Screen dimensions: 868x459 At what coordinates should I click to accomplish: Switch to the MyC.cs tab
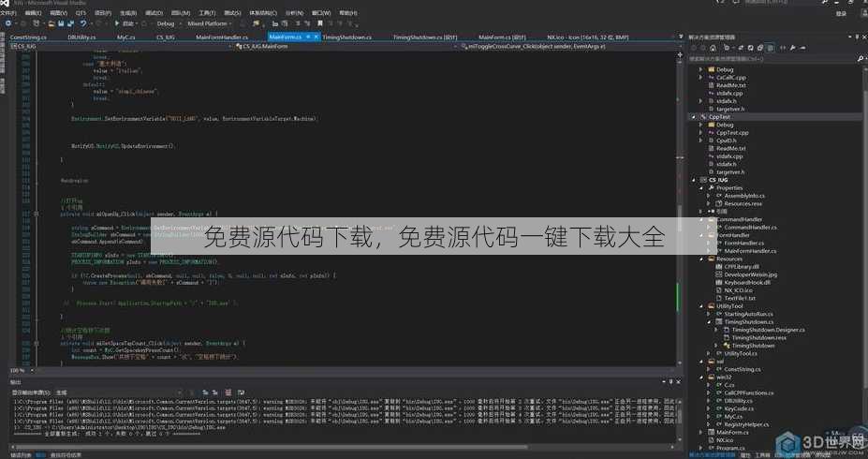[x=125, y=37]
